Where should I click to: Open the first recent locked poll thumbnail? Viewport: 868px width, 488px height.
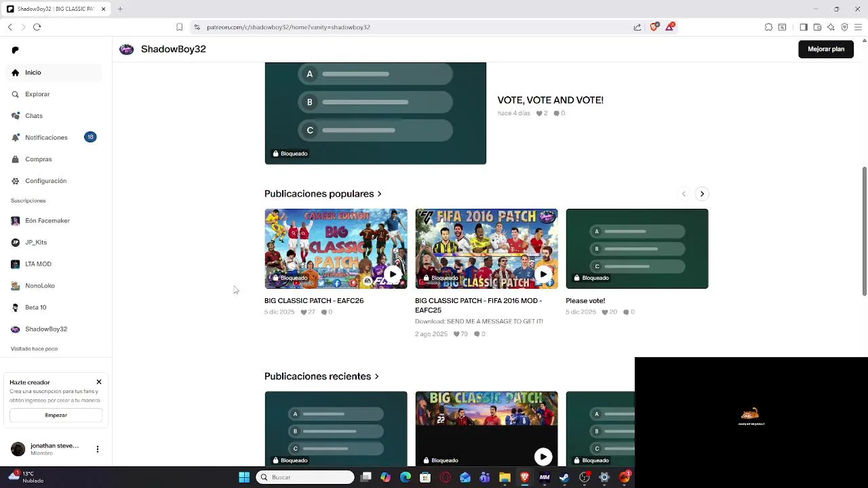[x=336, y=428]
